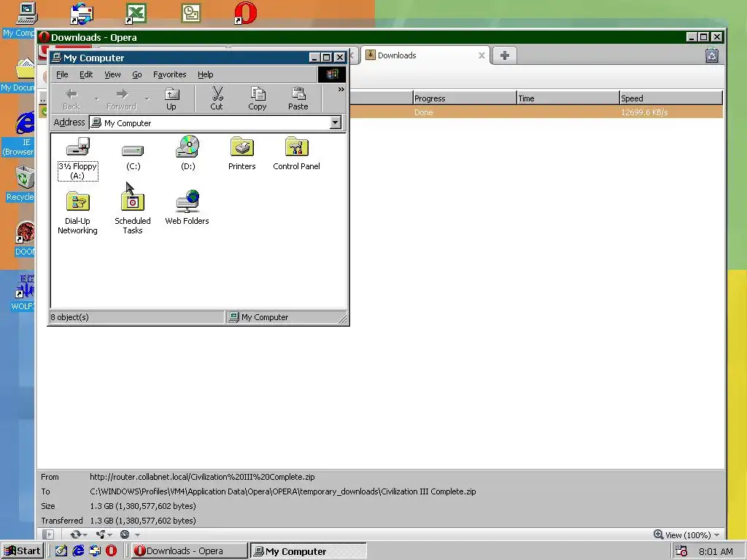Select the DOOM desktop shortcut

(24, 238)
